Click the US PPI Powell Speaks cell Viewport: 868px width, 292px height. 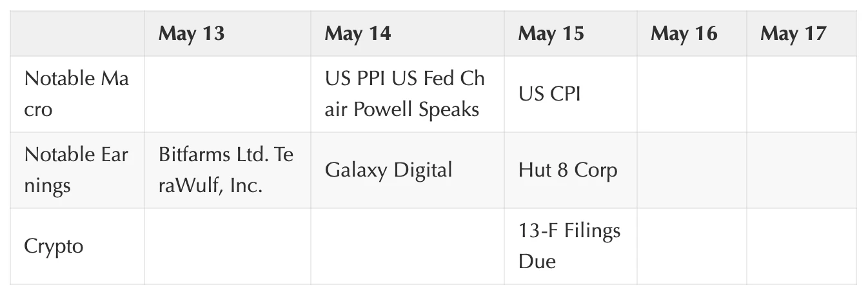click(405, 94)
